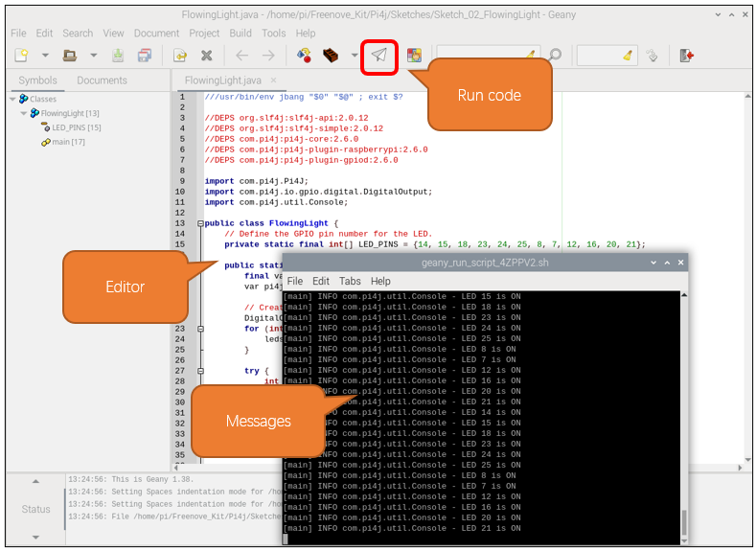
Task: Click the Open file folder icon
Action: pyautogui.click(x=70, y=56)
